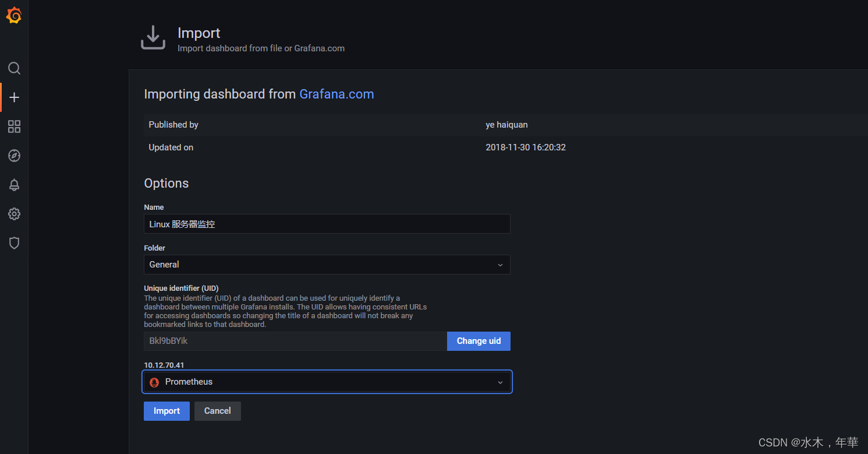Focus the Name input field

tap(327, 224)
